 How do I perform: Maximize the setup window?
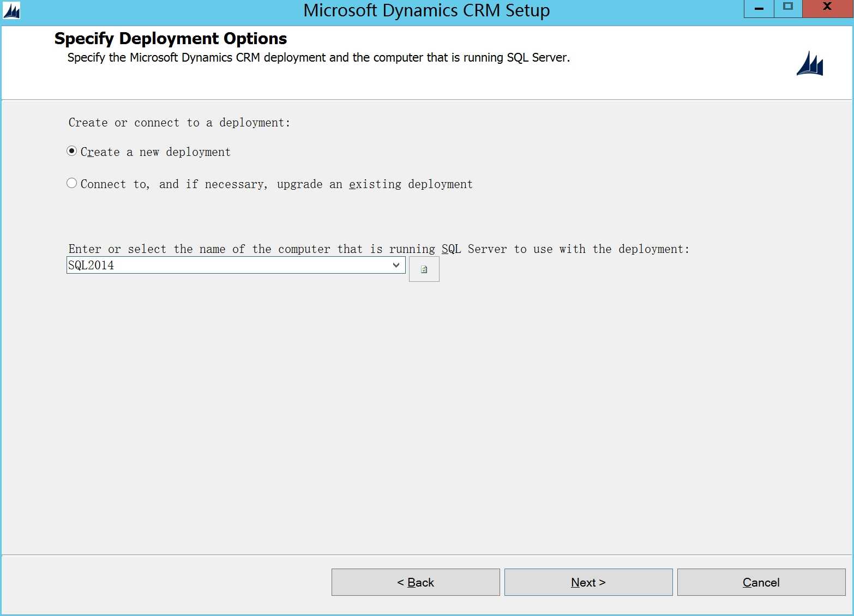point(787,8)
